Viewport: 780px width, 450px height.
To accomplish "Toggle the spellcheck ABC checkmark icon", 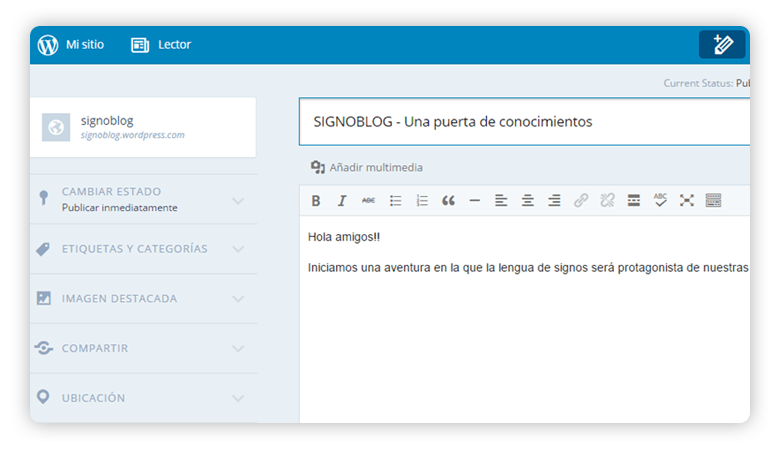I will point(660,200).
